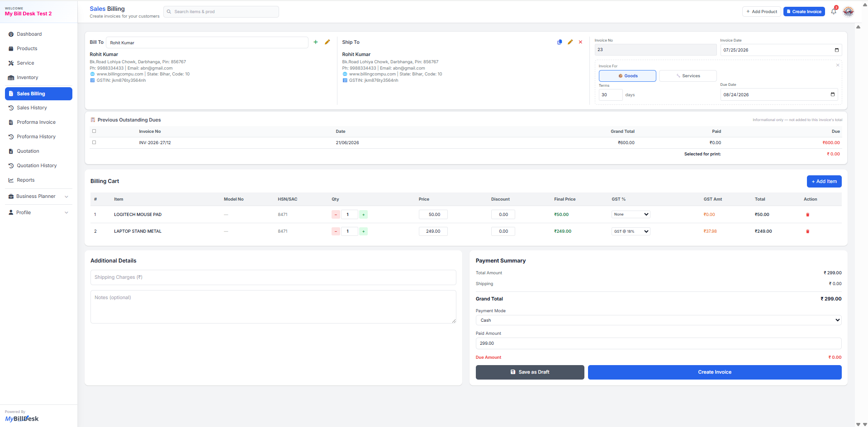Edit price field of LAPTOP STAND METAL
This screenshot has width=868, height=427.
click(x=433, y=231)
